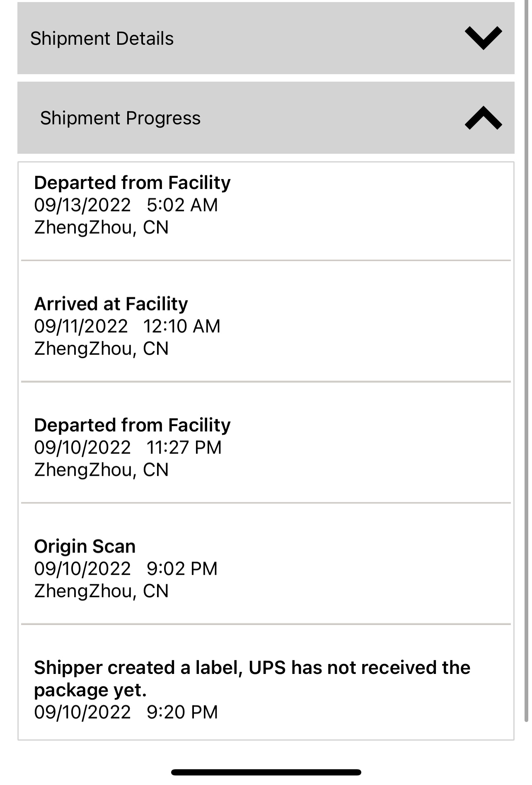Select the Shipper created a label message
The image size is (532, 785).
[x=252, y=678]
